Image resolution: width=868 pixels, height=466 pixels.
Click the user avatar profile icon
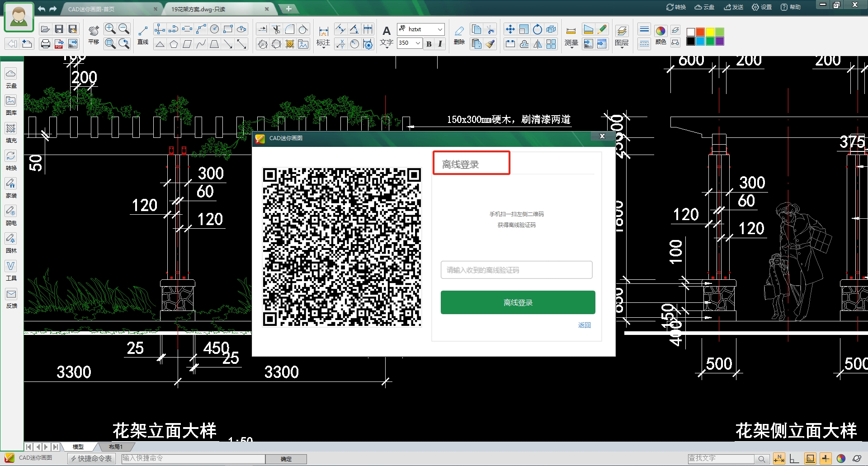19,17
